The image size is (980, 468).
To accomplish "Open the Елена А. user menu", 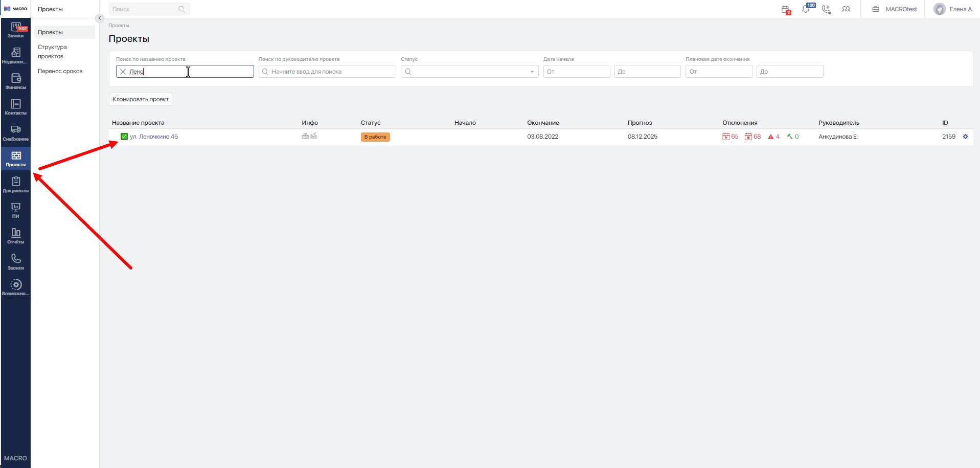I will (x=953, y=9).
